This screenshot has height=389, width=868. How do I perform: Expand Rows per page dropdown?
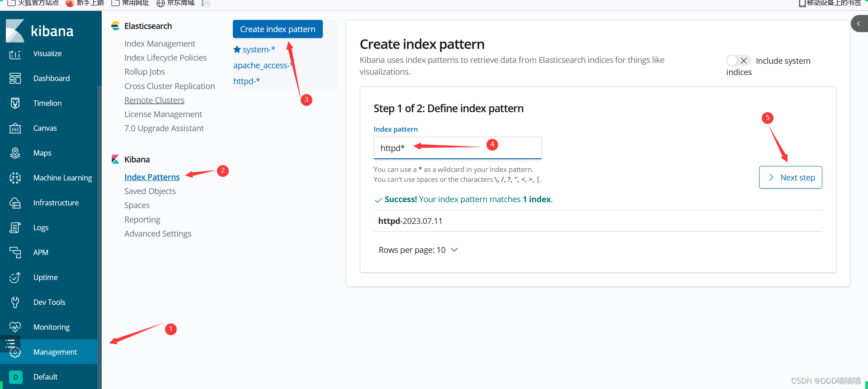[x=418, y=250]
